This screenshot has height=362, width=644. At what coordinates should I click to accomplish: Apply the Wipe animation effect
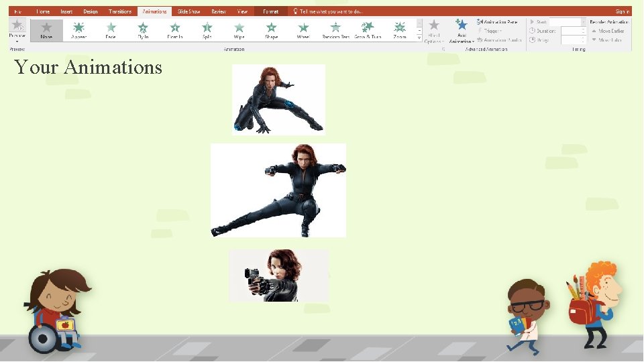(239, 30)
